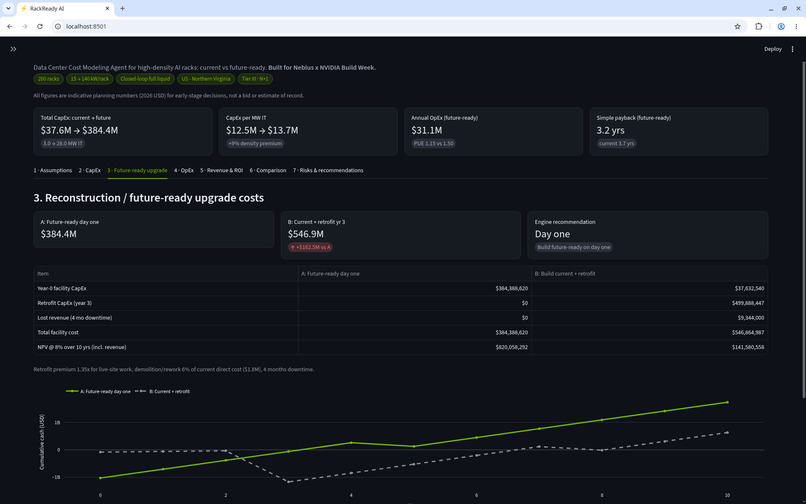Viewport: 806px width, 504px height.
Task: Open the browser extensions puzzle icon
Action: click(758, 26)
